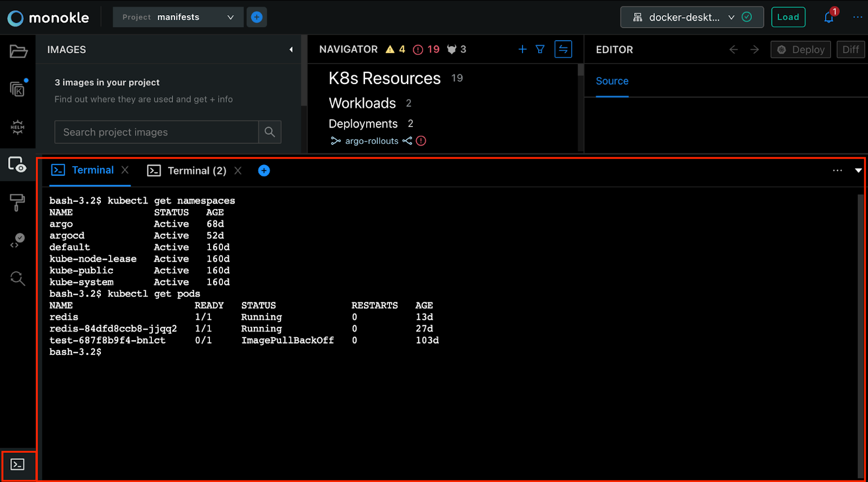868x482 pixels.
Task: Click the Workloads section heading
Action: click(x=362, y=103)
